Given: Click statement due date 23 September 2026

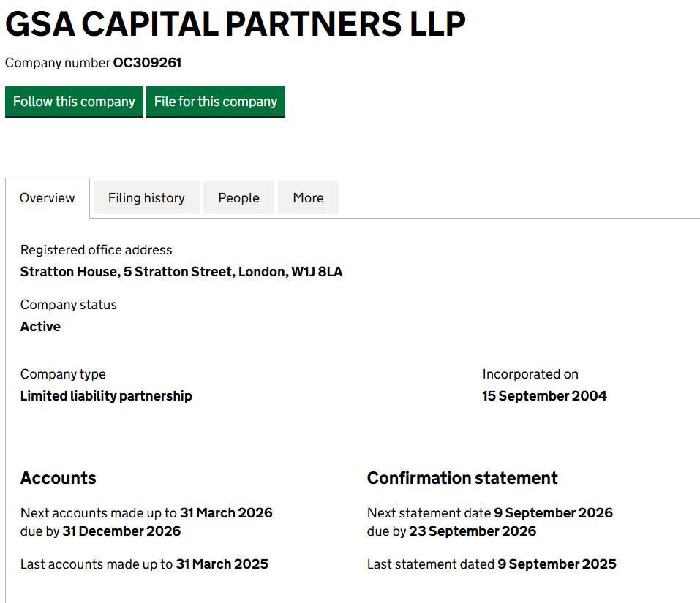Looking at the screenshot, I should click(473, 531).
